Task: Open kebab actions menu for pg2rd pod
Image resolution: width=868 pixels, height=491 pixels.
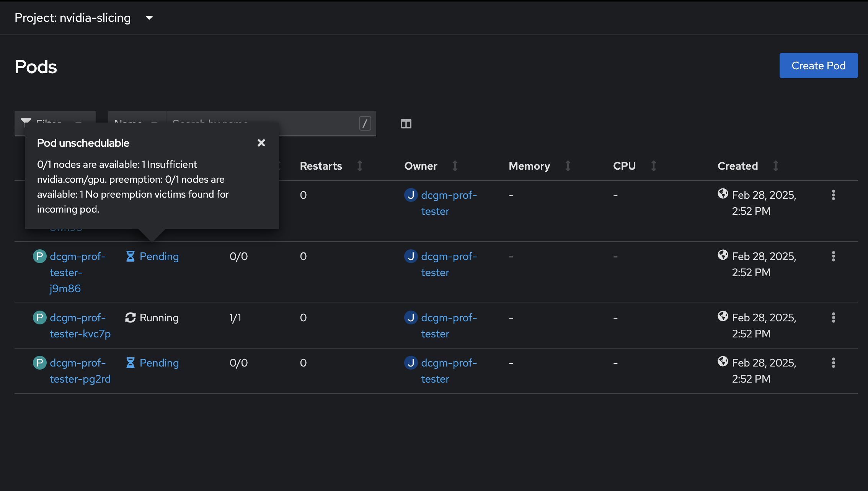Action: click(834, 363)
